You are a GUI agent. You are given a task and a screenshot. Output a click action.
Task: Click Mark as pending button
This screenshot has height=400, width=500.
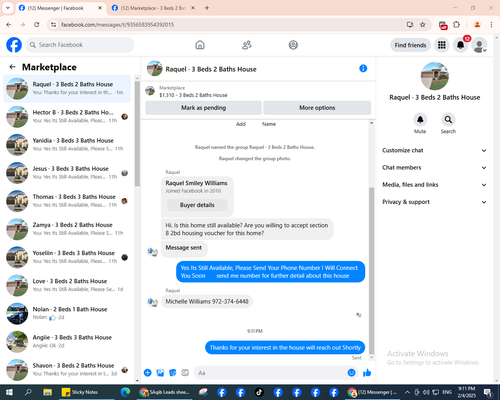pos(203,108)
